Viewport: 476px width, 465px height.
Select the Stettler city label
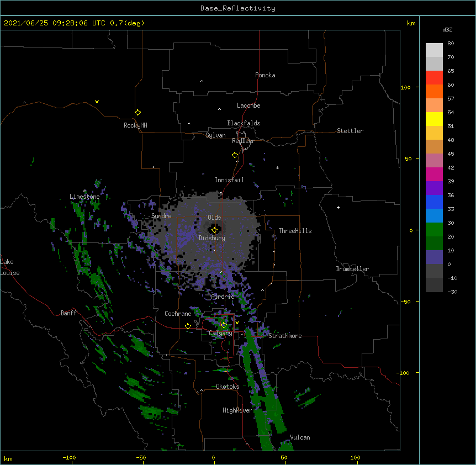pos(350,131)
